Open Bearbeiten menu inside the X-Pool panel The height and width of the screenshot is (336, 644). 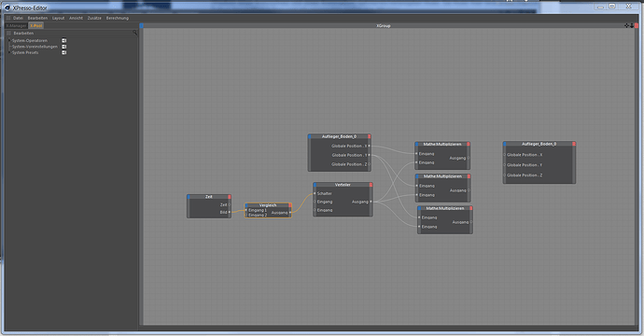[x=23, y=33]
